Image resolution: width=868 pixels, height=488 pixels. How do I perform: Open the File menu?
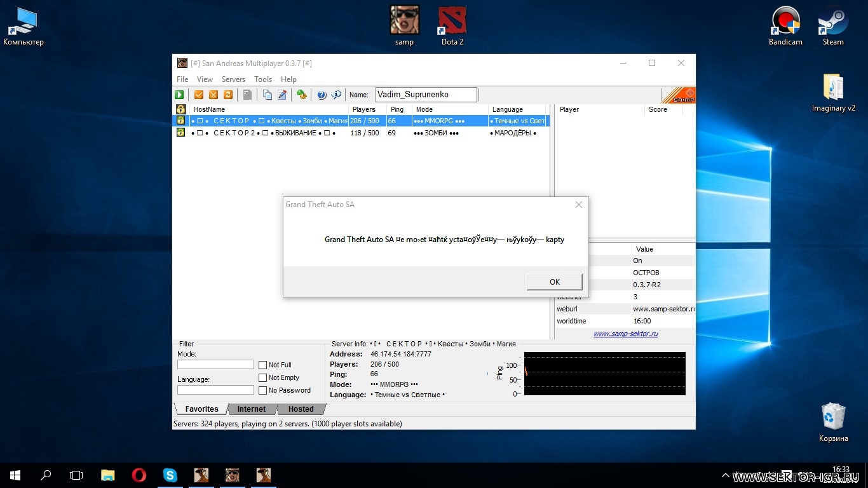(182, 79)
